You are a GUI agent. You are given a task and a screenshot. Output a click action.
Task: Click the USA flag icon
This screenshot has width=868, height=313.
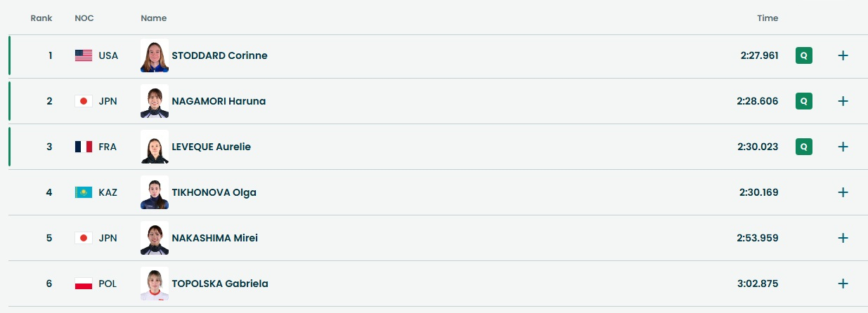pos(84,55)
